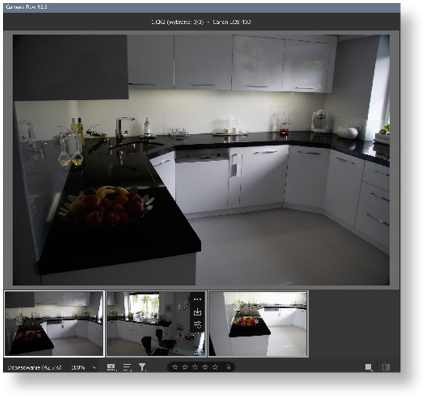Viewport: 427px width, 399px height.
Task: Expand zoom dropdown arrow next to 100%
Action: coord(94,368)
